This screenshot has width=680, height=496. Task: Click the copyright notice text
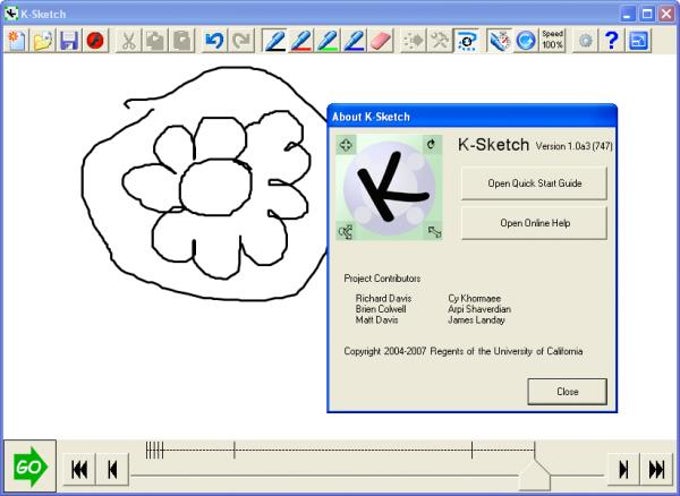[463, 351]
